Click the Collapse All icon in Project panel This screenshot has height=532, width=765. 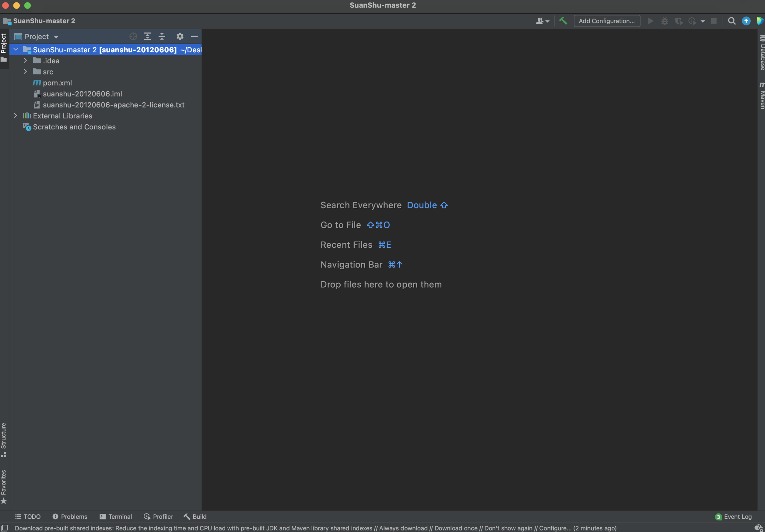162,36
